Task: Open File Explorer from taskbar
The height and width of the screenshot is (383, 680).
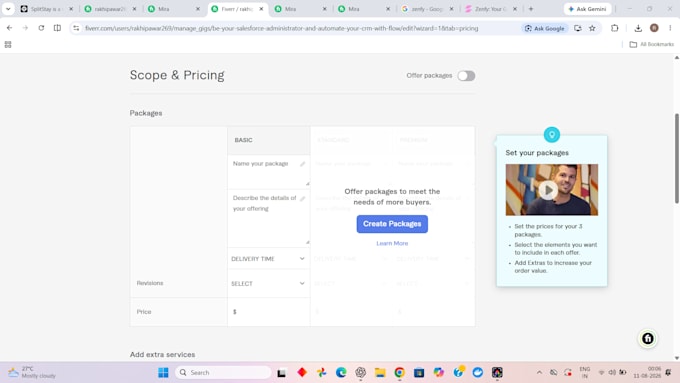Action: pyautogui.click(x=380, y=372)
